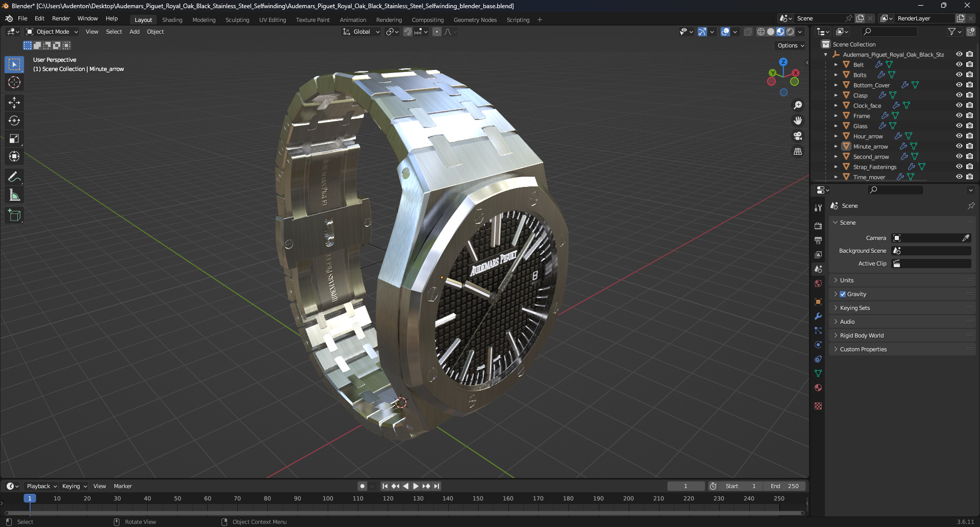Switch perspective/orthographic grid icon
Image resolution: width=980 pixels, height=527 pixels.
pyautogui.click(x=798, y=151)
